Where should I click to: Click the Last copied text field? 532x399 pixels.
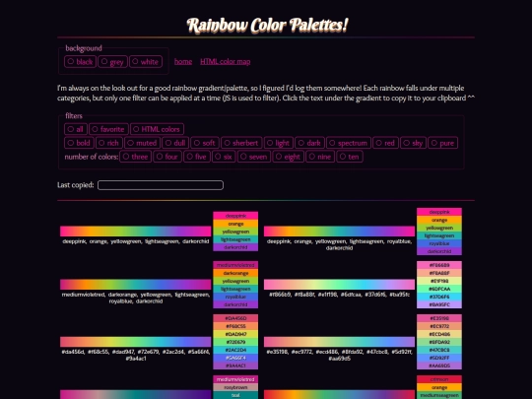161,185
